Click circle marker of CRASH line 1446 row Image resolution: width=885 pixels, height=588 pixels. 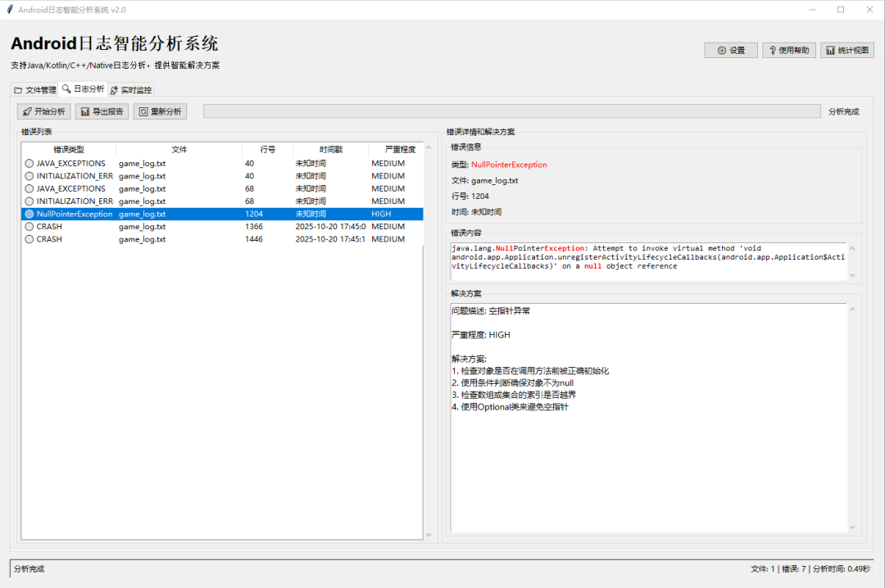(29, 239)
